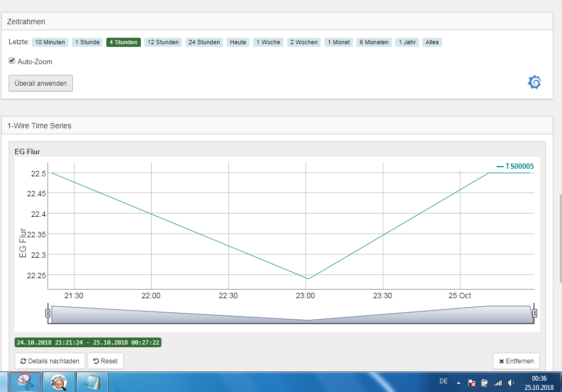
Task: Select the 2 Wochen timeframe
Action: pyautogui.click(x=304, y=42)
